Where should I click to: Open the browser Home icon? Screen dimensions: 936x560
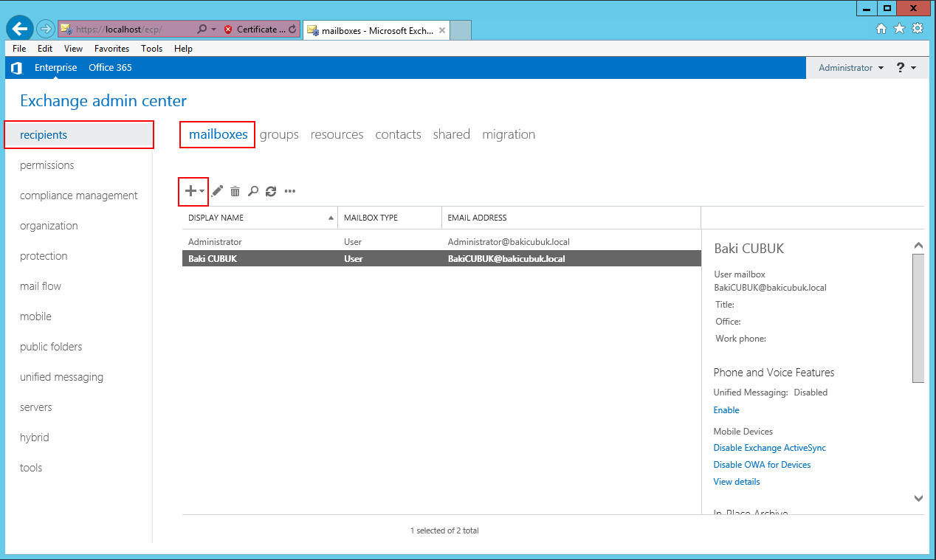[x=881, y=29]
